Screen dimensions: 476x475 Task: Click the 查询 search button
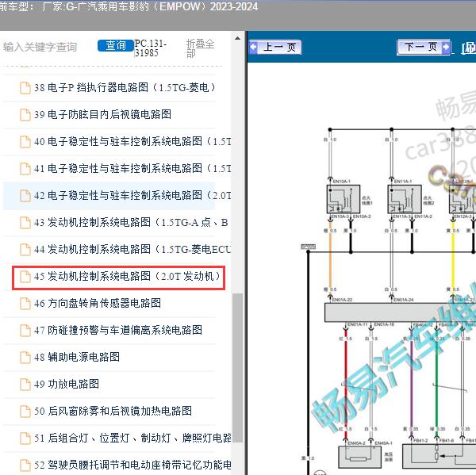point(116,45)
